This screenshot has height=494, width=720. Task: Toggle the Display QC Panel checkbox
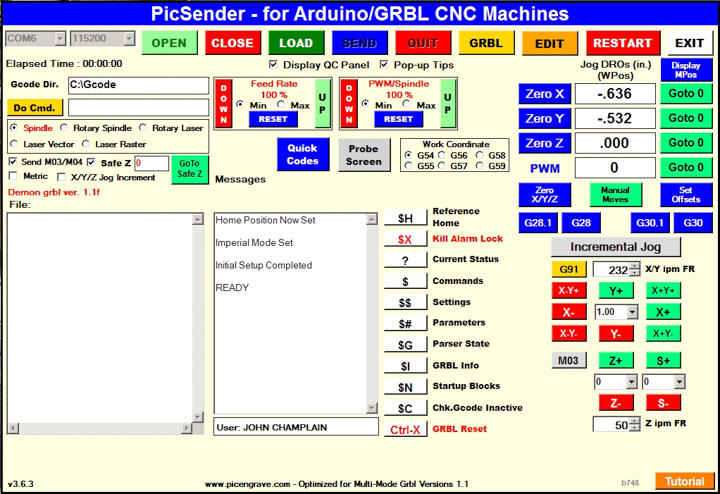click(273, 64)
